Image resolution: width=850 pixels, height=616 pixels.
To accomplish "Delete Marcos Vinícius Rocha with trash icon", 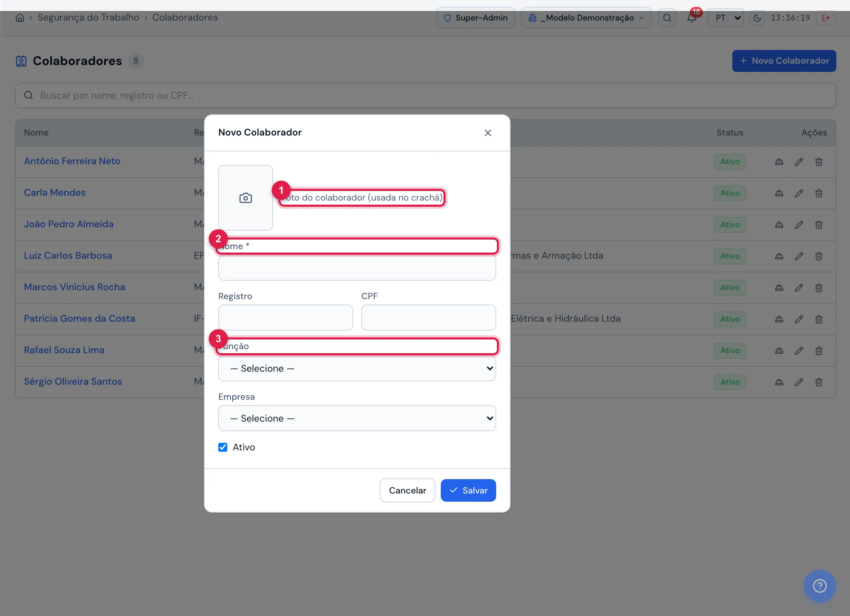I will point(819,287).
